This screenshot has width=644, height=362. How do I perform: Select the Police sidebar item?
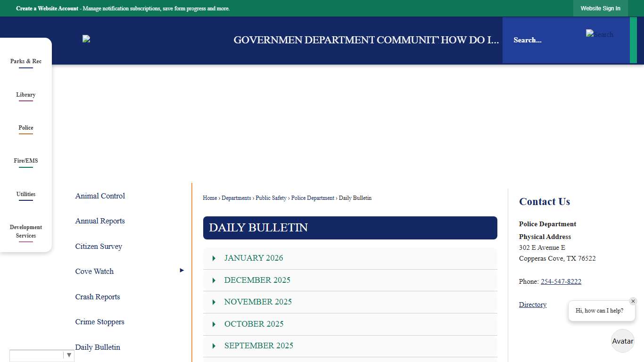[x=26, y=128]
